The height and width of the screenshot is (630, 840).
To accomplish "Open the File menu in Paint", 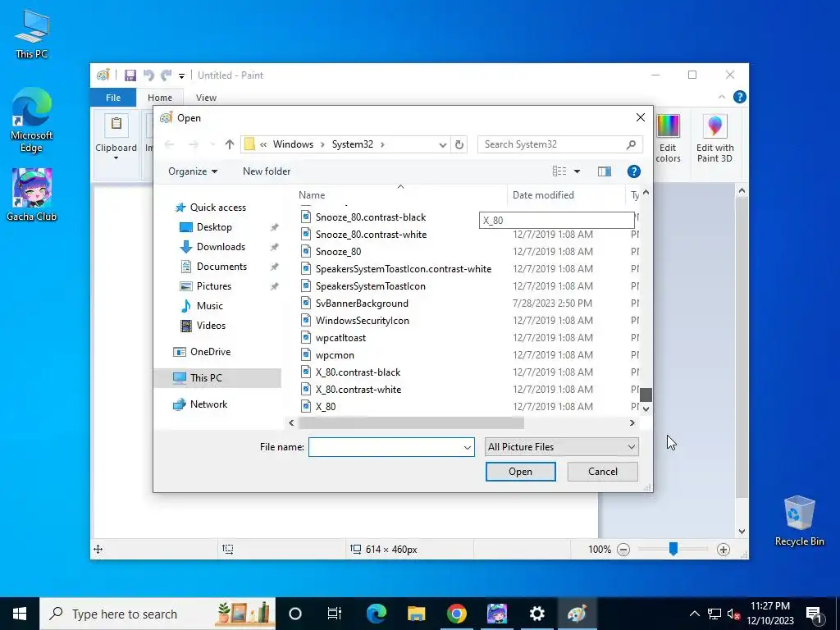I will (113, 98).
